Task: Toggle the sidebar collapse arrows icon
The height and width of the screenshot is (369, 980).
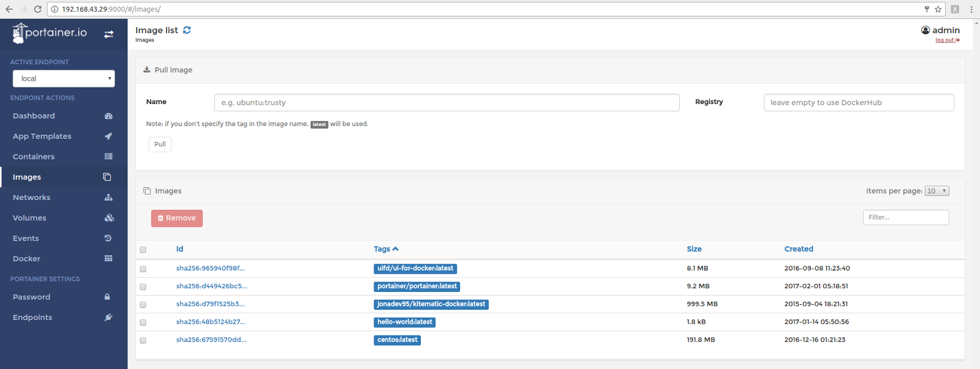Action: [x=108, y=34]
